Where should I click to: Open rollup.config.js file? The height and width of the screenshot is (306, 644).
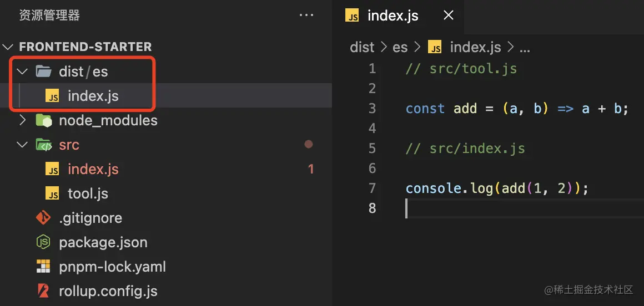click(x=108, y=291)
